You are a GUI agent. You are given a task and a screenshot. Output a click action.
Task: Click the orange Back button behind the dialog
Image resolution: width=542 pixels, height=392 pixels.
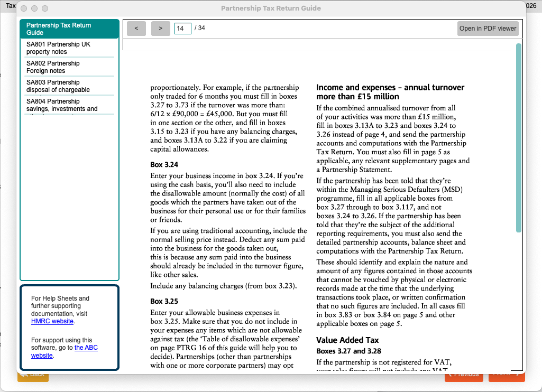point(33,376)
